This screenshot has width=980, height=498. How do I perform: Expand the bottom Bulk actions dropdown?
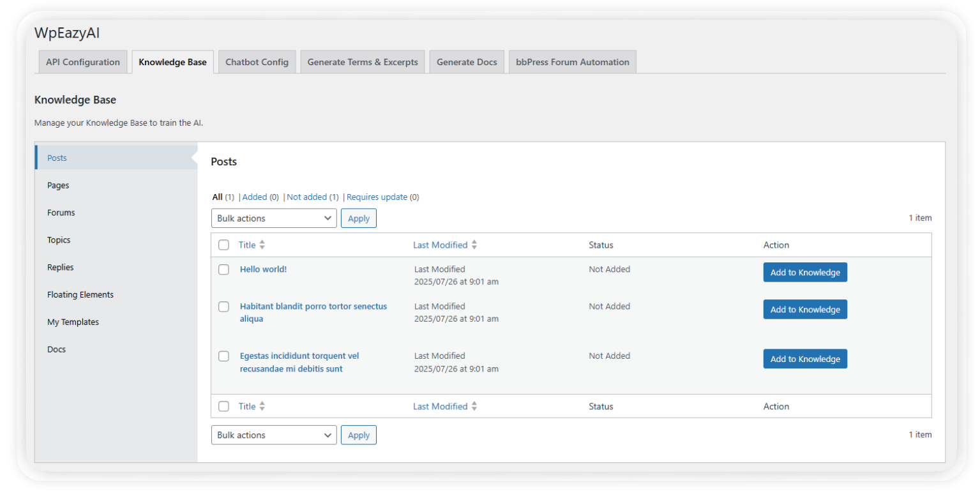[x=273, y=435]
